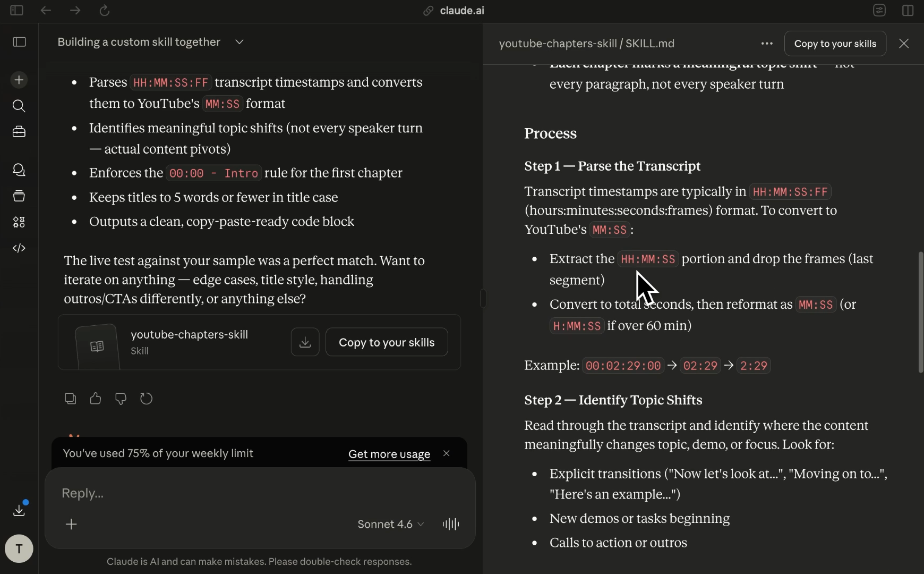The height and width of the screenshot is (574, 924).
Task: Click Copy to your skills in chat card
Action: [x=387, y=342]
